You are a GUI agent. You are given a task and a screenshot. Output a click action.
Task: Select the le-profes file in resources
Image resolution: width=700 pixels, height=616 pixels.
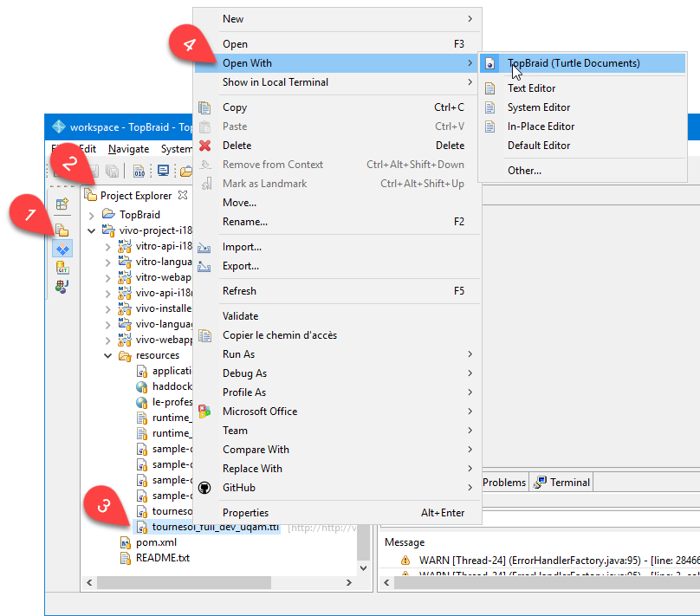click(164, 402)
